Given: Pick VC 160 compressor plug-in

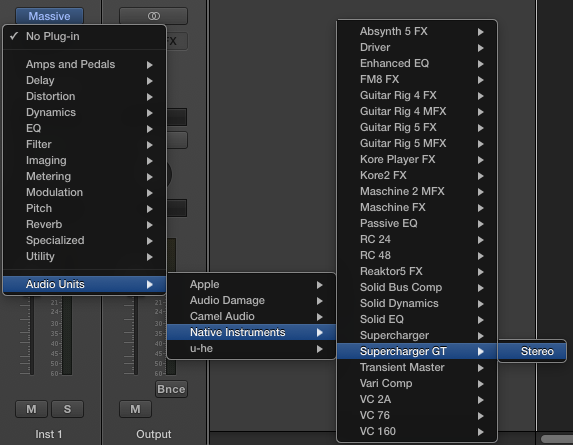Looking at the screenshot, I should coord(417,431).
